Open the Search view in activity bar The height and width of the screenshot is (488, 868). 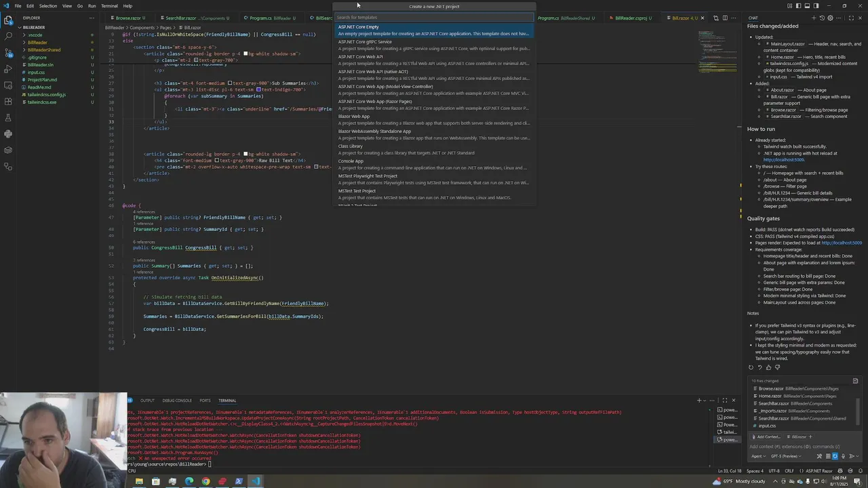coord(8,36)
